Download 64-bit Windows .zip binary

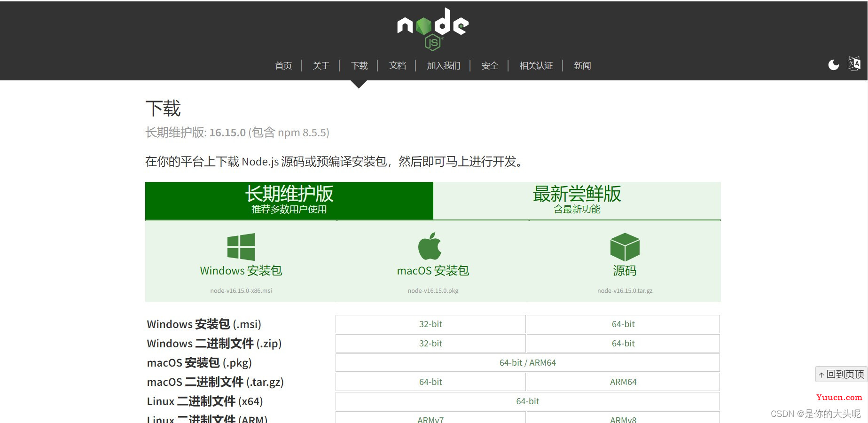pos(623,344)
